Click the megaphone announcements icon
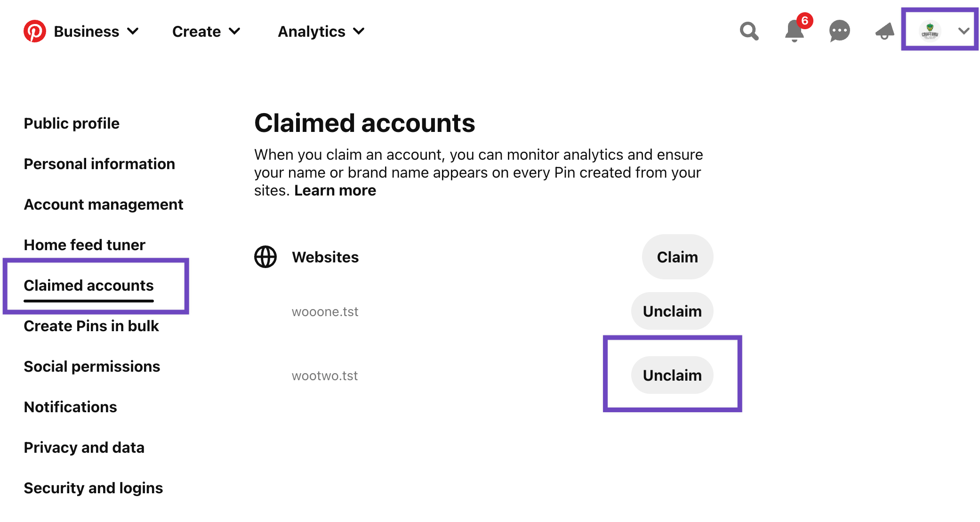The width and height of the screenshot is (980, 522). pos(884,31)
